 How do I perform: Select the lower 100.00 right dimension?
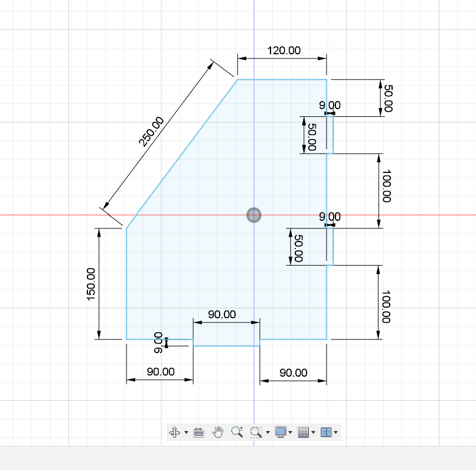coord(386,307)
